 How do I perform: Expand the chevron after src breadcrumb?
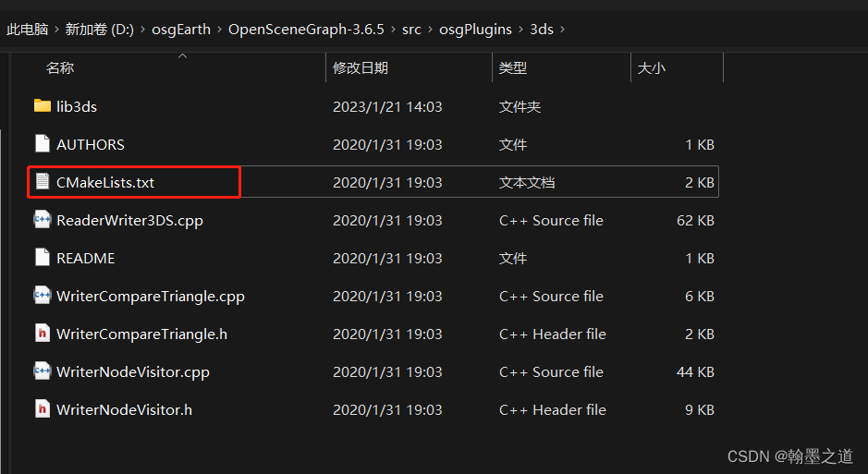pyautogui.click(x=431, y=30)
